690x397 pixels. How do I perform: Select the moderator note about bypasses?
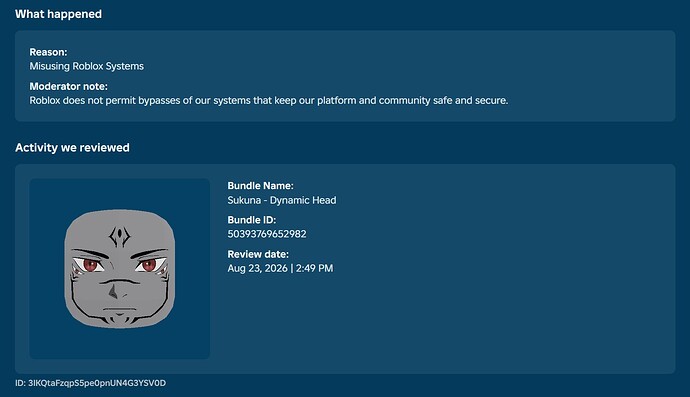[x=269, y=100]
